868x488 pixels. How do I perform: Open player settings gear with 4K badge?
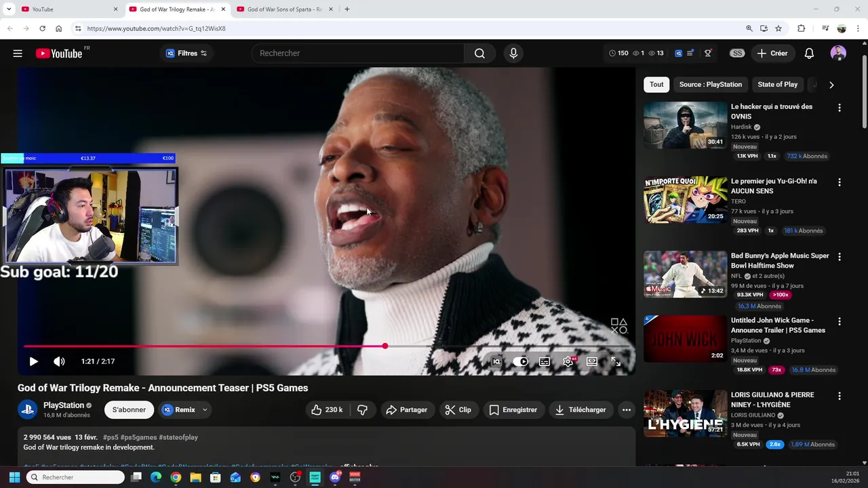click(x=568, y=362)
